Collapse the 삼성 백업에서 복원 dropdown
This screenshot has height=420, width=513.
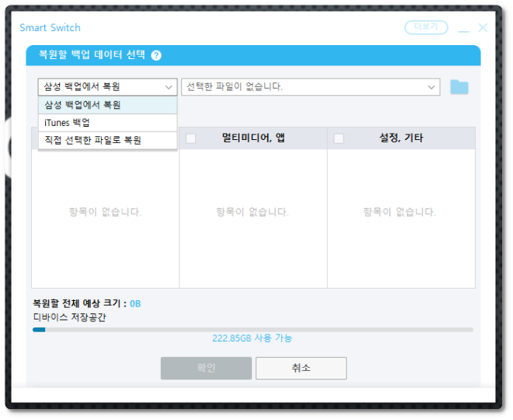[x=107, y=87]
